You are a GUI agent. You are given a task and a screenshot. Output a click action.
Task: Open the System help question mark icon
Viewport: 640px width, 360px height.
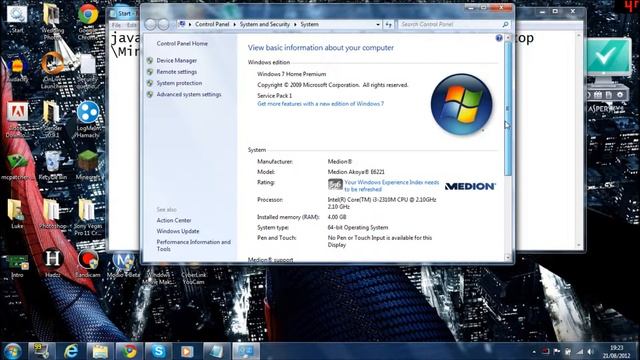[x=499, y=38]
